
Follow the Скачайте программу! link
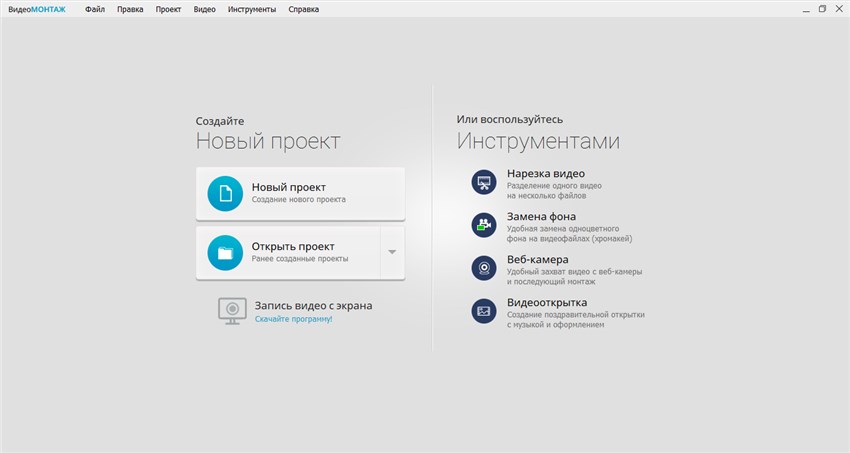point(293,319)
